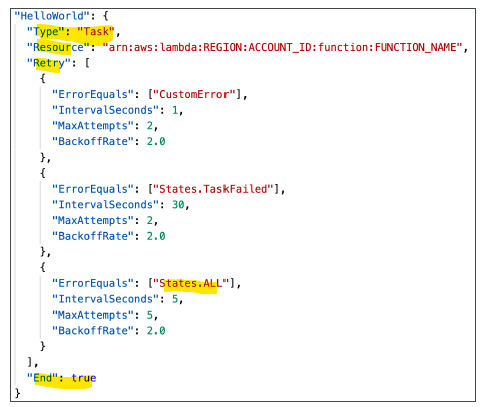Click the highlighted "States.ALL" string

[191, 283]
